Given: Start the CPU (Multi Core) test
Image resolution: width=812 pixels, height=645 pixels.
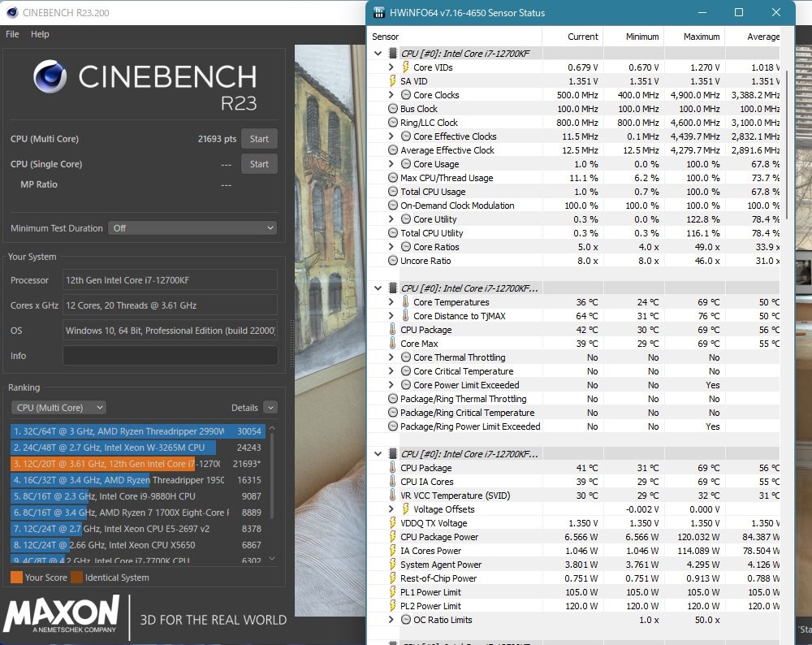Looking at the screenshot, I should (259, 139).
